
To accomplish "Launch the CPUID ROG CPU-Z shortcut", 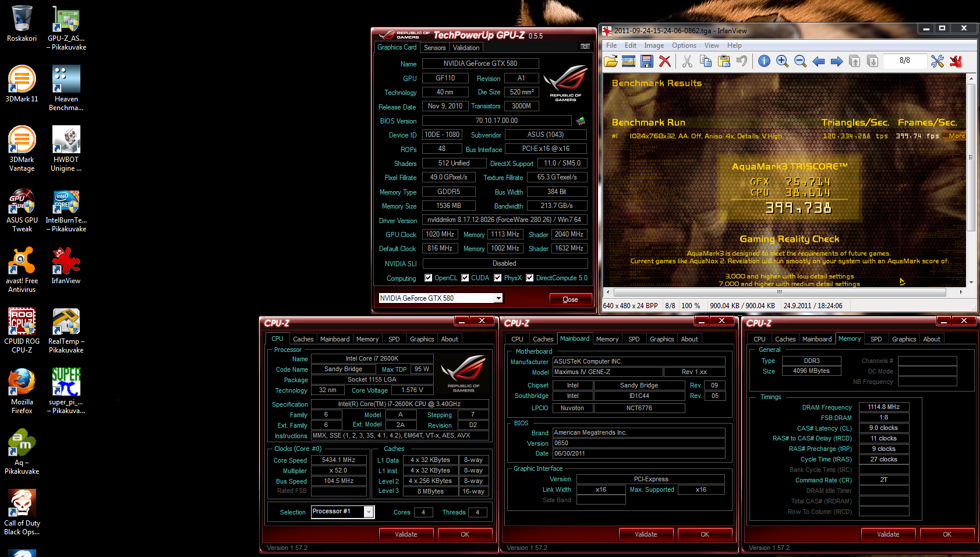I will point(22,330).
